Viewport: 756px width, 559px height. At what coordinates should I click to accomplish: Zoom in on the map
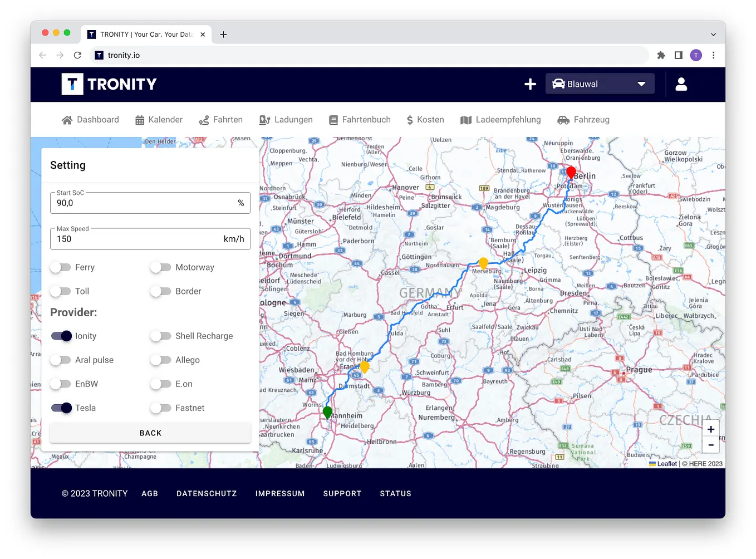tap(711, 429)
